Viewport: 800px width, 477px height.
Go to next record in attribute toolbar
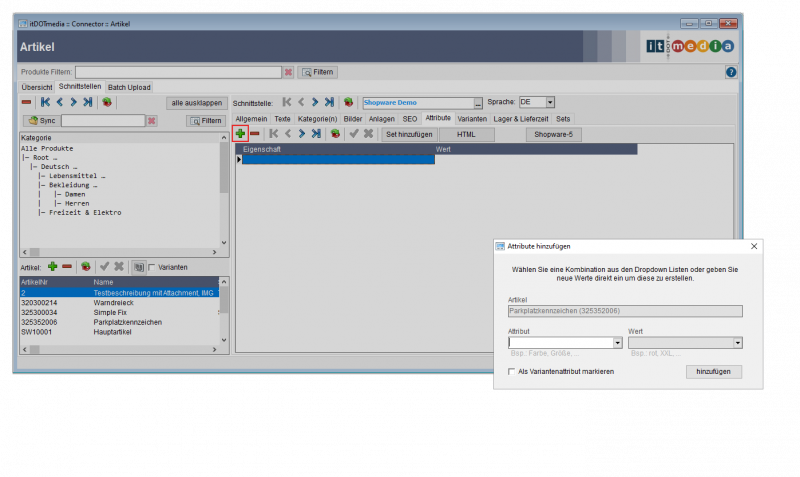click(302, 133)
